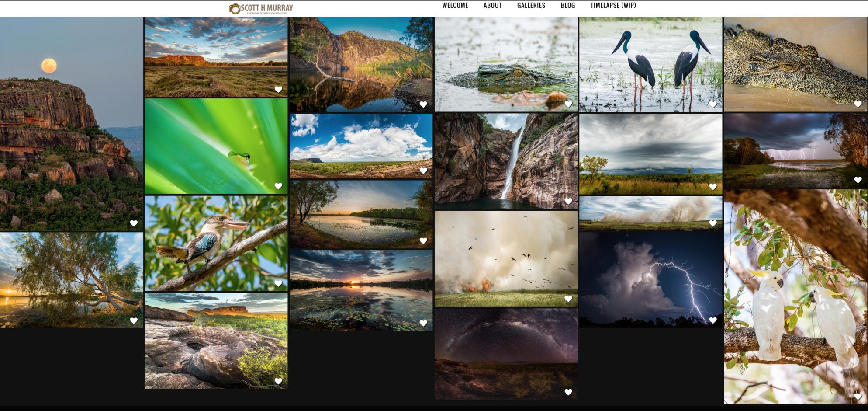
Task: Like the waterfall gorge photo
Action: 568,201
